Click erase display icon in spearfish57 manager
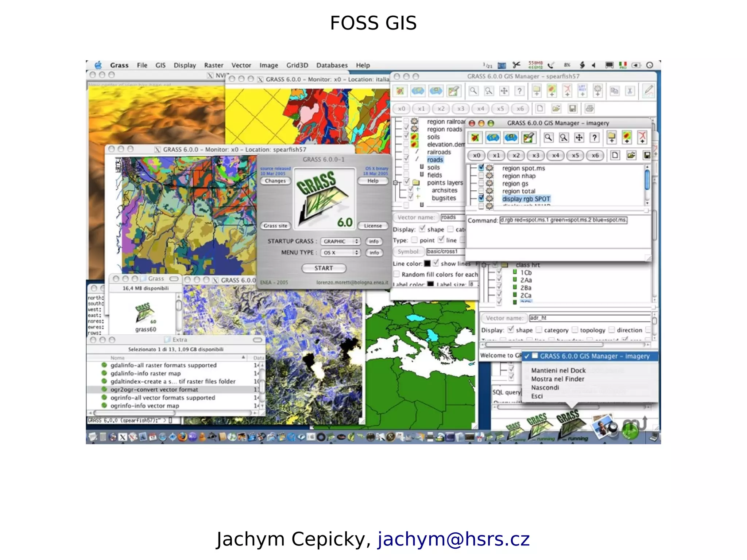This screenshot has height=560, width=747. point(453,91)
